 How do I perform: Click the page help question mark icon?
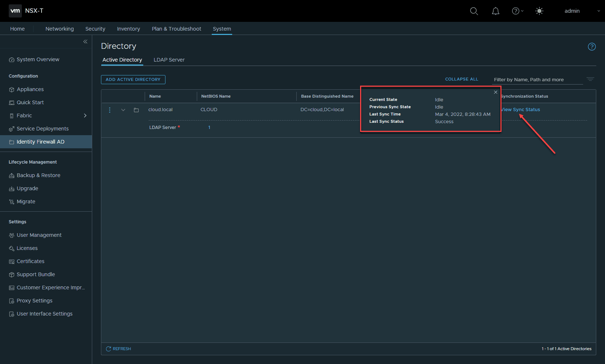(x=592, y=47)
